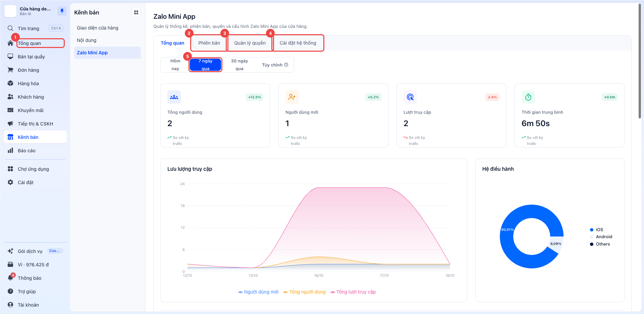
Task: Select the 7 ngày qua time range
Action: 205,65
